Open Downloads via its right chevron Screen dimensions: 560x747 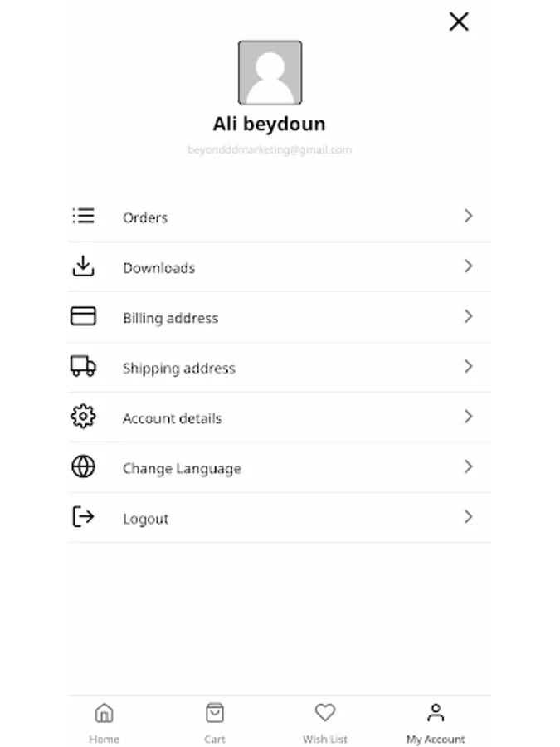click(x=469, y=266)
